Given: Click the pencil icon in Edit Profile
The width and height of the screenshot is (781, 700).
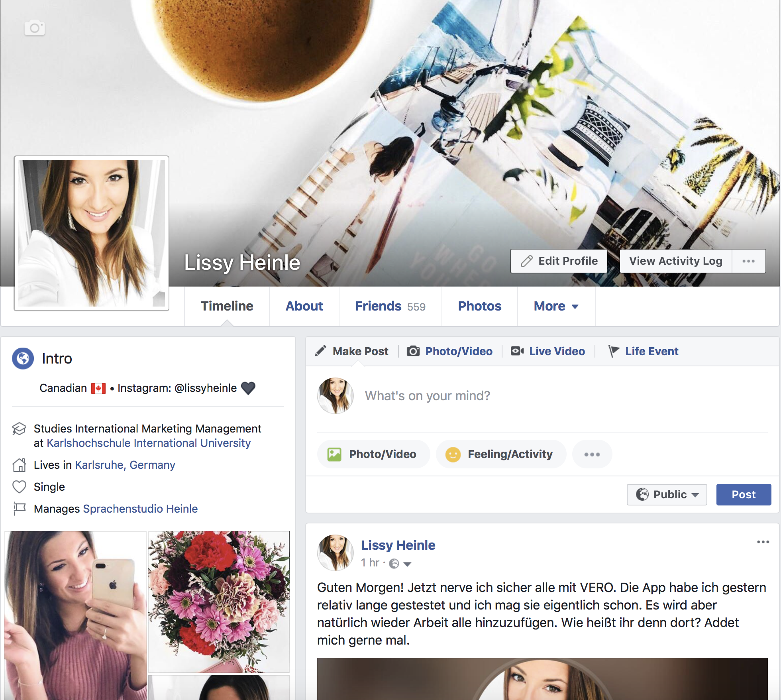Looking at the screenshot, I should pos(527,261).
